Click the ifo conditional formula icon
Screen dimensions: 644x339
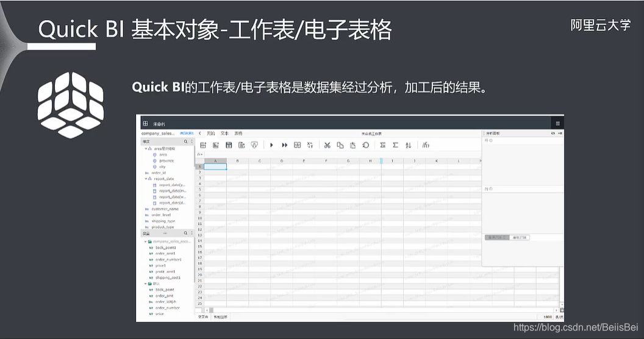click(x=426, y=145)
